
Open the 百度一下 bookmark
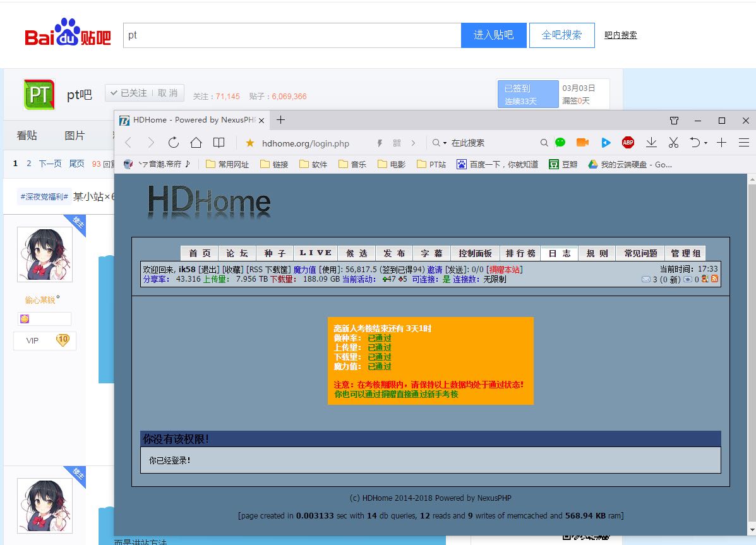click(498, 164)
